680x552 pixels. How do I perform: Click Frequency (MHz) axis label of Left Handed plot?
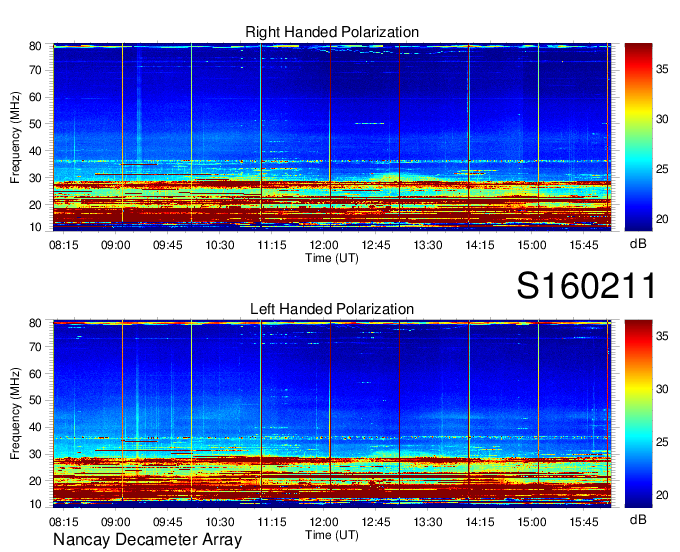point(15,414)
